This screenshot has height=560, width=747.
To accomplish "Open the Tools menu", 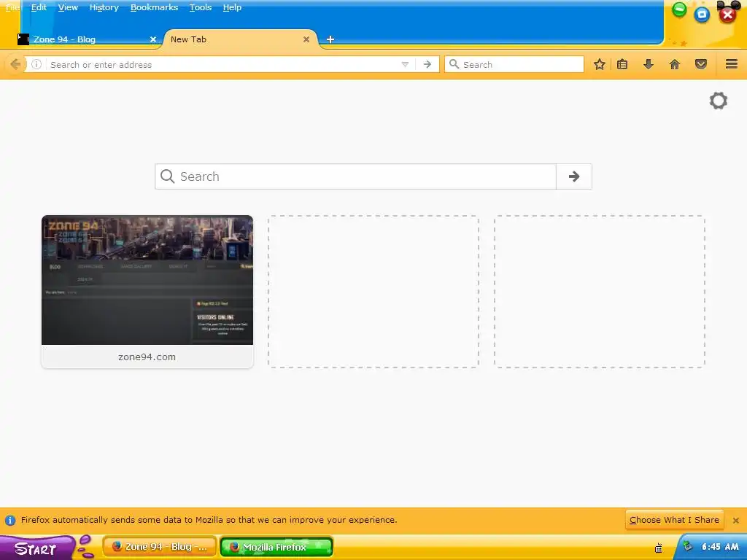I will [x=201, y=7].
